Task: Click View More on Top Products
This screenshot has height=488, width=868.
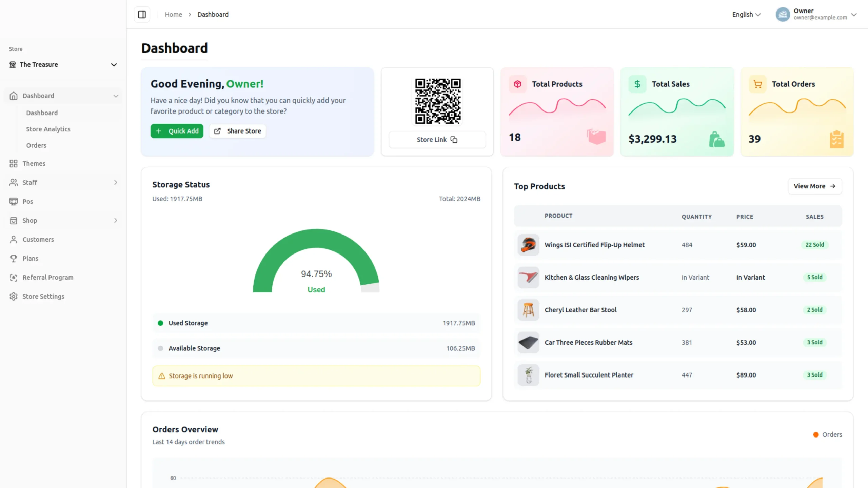Action: (x=815, y=186)
